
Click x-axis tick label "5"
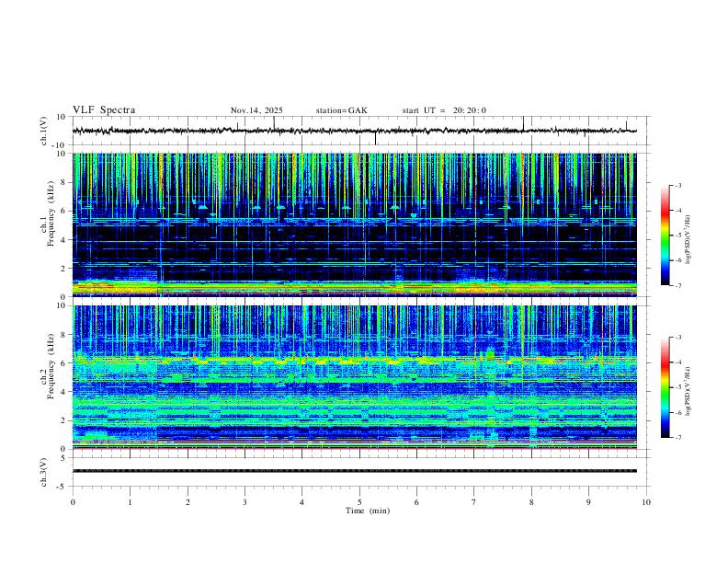click(x=359, y=502)
